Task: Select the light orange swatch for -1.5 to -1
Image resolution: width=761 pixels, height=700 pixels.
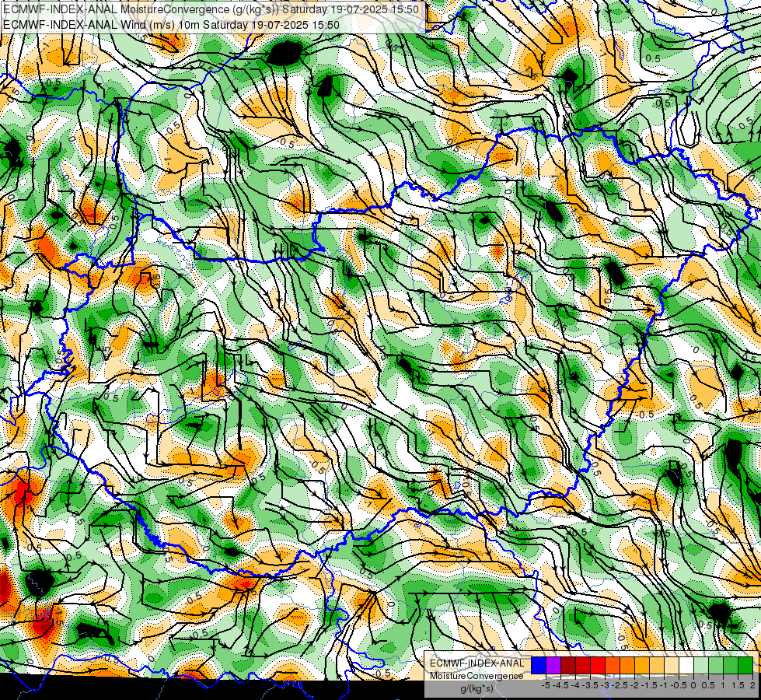Action: 657,666
